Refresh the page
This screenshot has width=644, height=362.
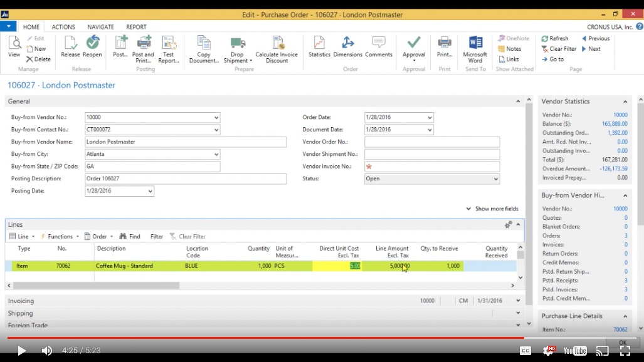point(555,38)
